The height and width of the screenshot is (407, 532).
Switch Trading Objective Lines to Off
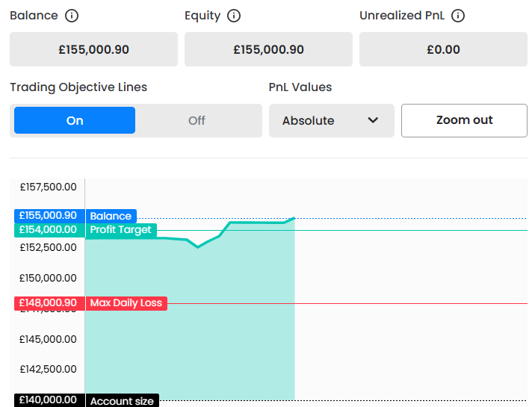point(197,120)
